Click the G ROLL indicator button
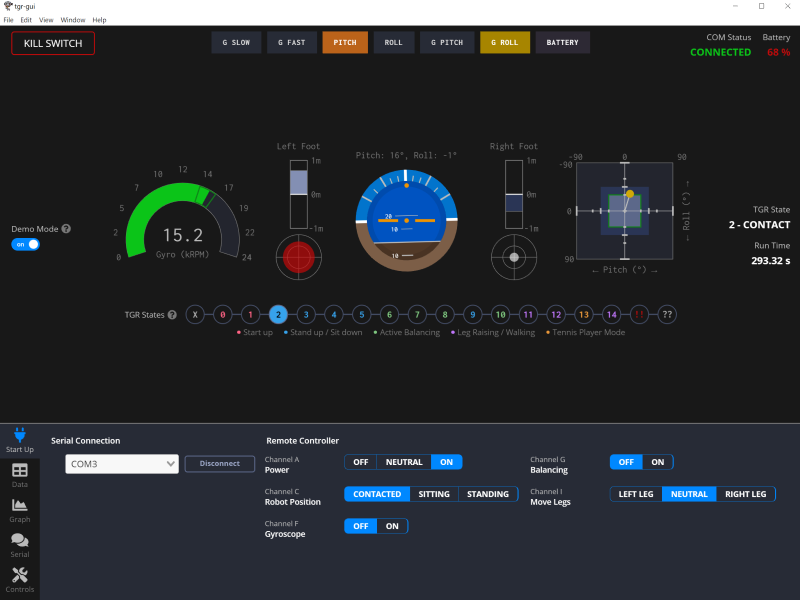 505,43
